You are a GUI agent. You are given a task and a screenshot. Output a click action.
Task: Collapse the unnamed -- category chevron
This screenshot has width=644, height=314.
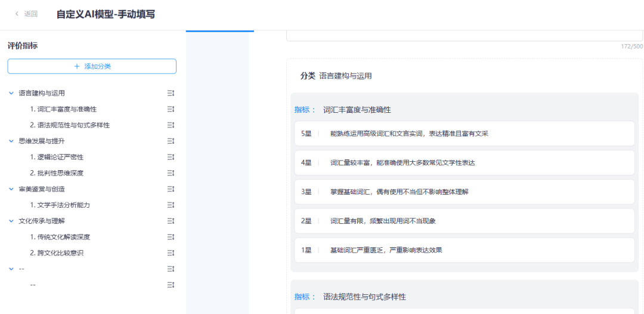(x=11, y=269)
